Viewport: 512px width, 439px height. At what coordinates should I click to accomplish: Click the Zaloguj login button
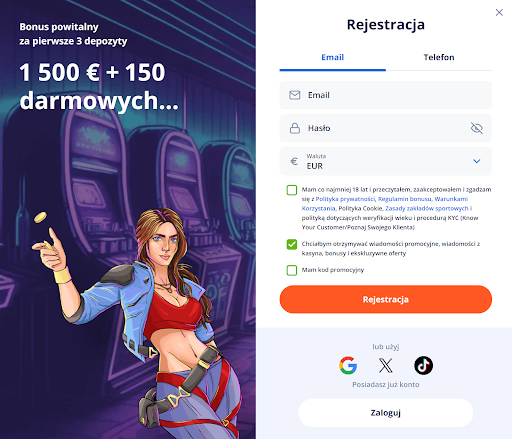tap(386, 413)
